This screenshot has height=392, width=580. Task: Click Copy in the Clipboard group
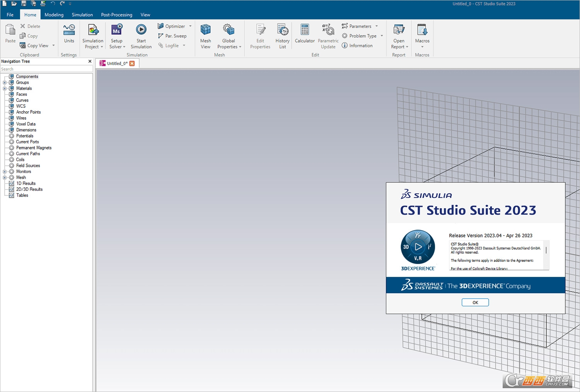pos(29,36)
